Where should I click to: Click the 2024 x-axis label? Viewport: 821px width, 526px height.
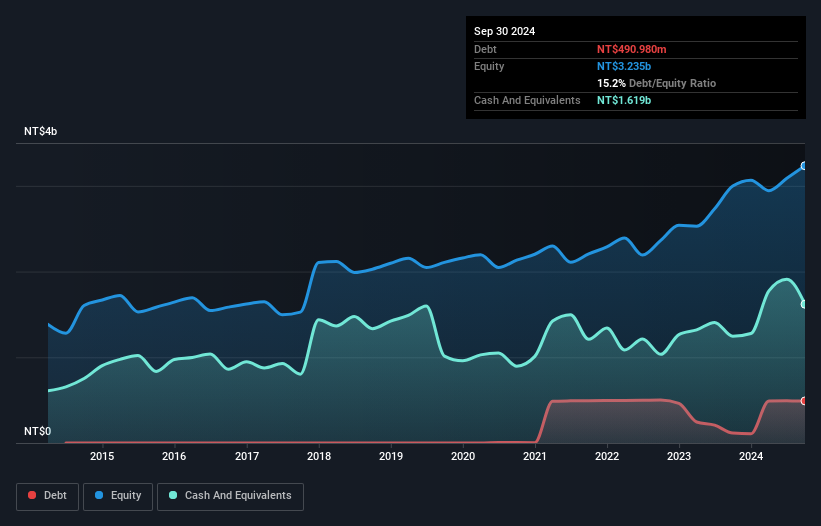(x=751, y=456)
